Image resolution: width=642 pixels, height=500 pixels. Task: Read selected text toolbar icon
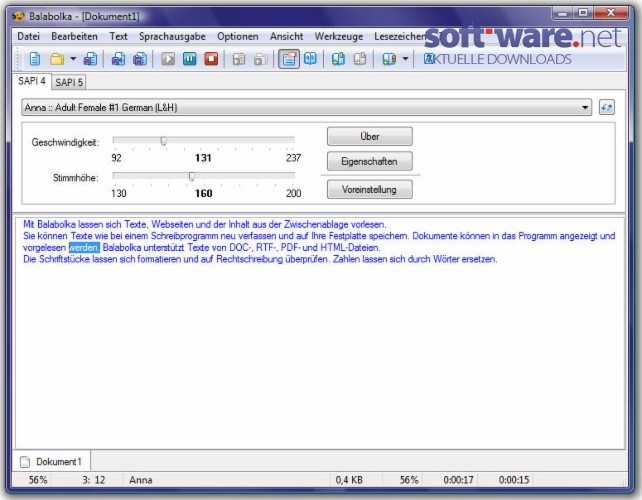(239, 59)
